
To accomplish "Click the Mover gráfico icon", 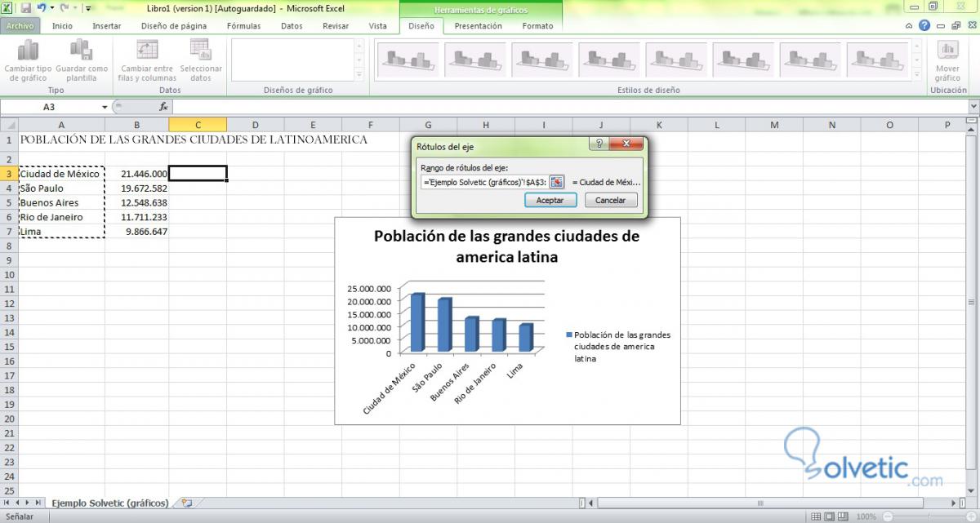I will pyautogui.click(x=948, y=50).
